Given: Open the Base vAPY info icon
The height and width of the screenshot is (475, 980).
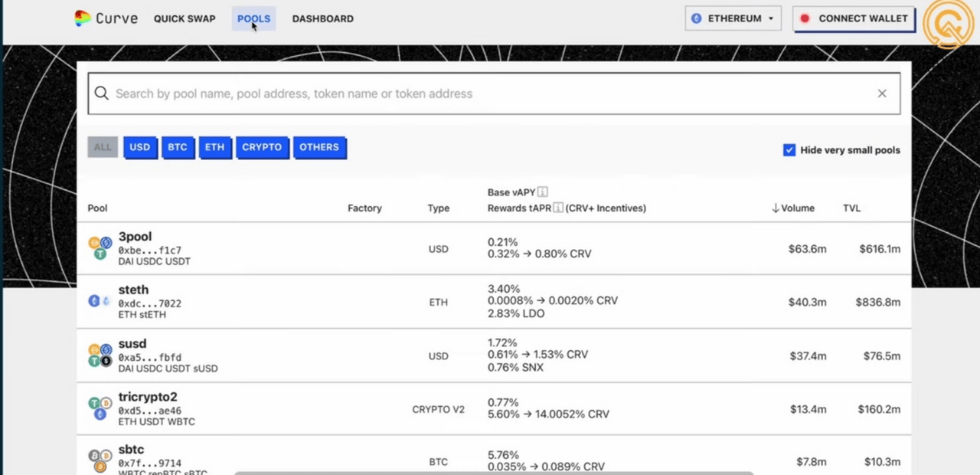Looking at the screenshot, I should [x=542, y=192].
